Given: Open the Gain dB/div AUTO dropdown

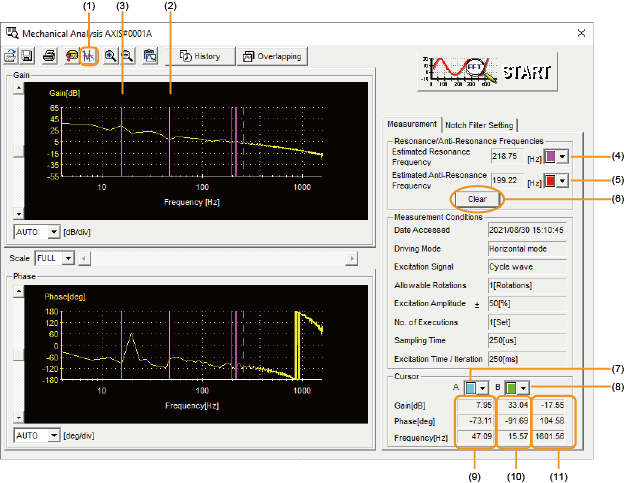Looking at the screenshot, I should pyautogui.click(x=54, y=231).
